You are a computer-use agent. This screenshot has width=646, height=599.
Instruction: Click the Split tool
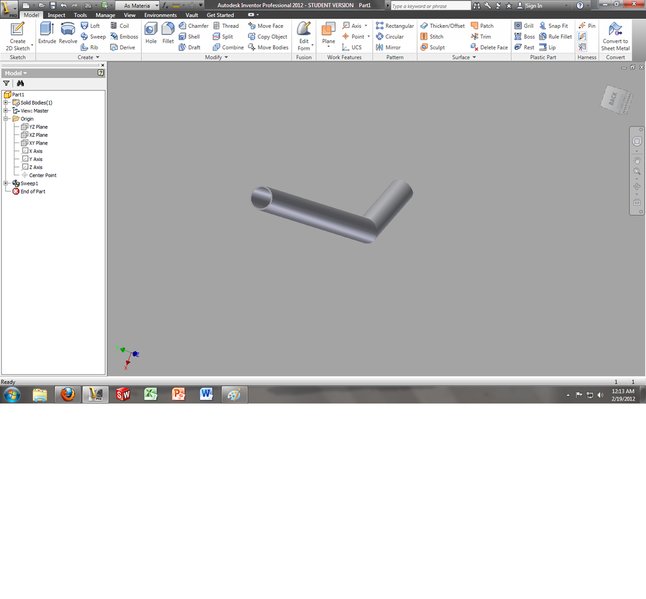pos(223,36)
